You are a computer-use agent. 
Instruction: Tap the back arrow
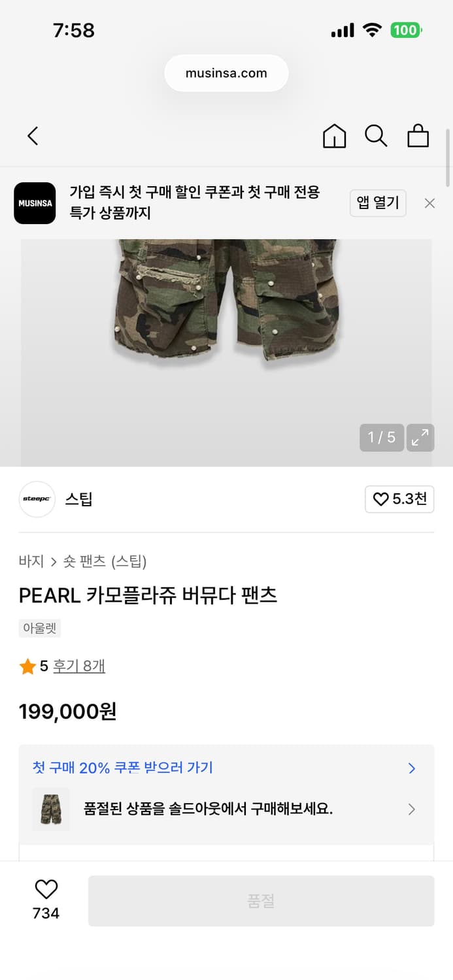[x=33, y=136]
